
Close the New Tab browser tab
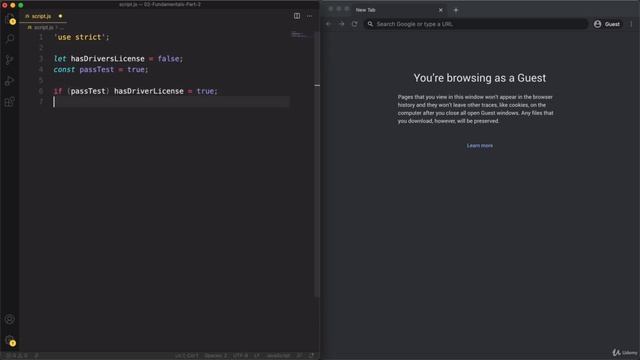(x=440, y=10)
